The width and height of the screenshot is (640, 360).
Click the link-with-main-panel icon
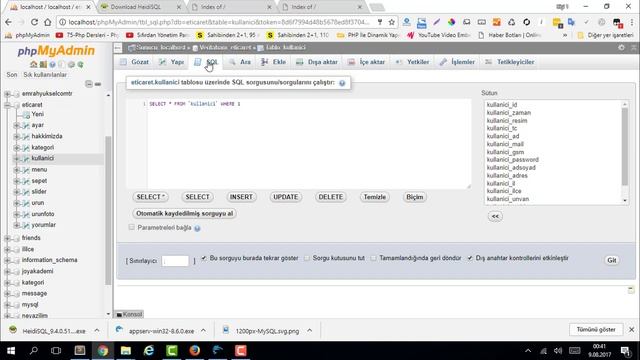click(x=98, y=84)
